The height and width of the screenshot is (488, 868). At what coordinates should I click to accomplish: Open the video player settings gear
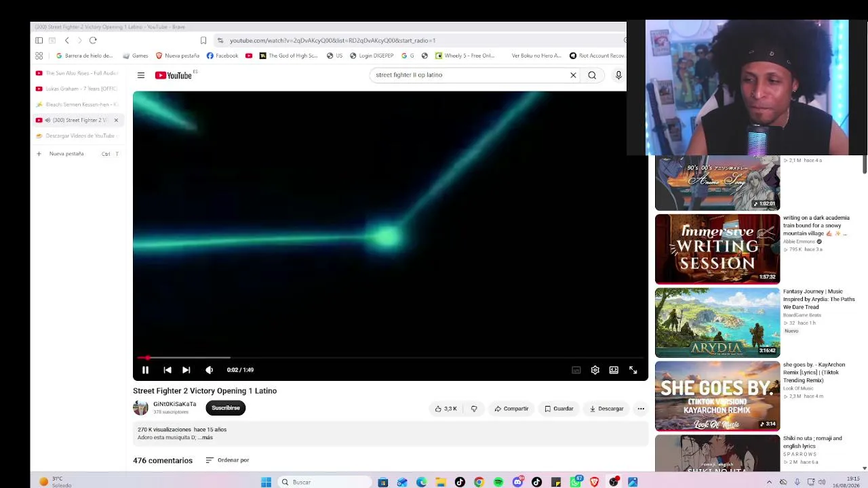click(x=595, y=370)
